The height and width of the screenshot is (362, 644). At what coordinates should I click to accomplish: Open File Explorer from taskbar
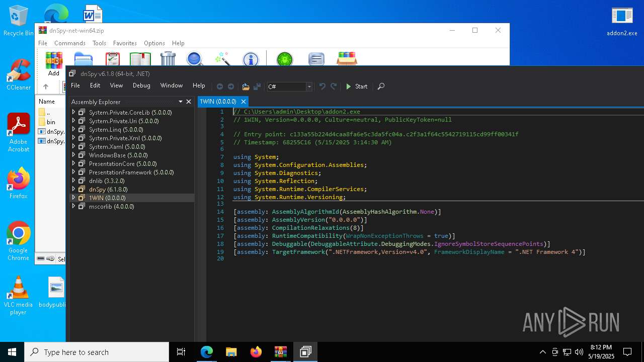pos(231,352)
